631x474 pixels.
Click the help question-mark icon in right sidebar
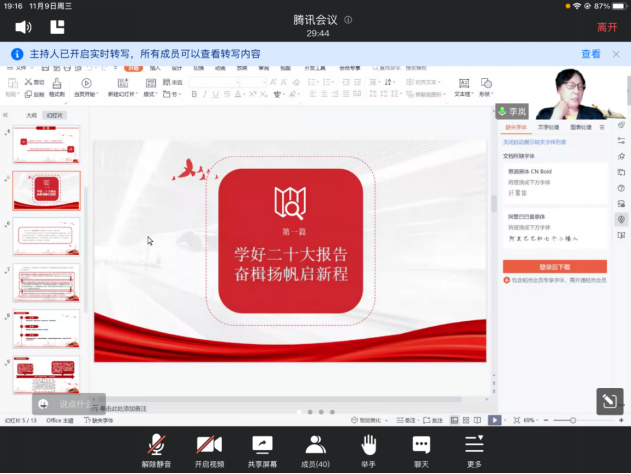click(621, 187)
